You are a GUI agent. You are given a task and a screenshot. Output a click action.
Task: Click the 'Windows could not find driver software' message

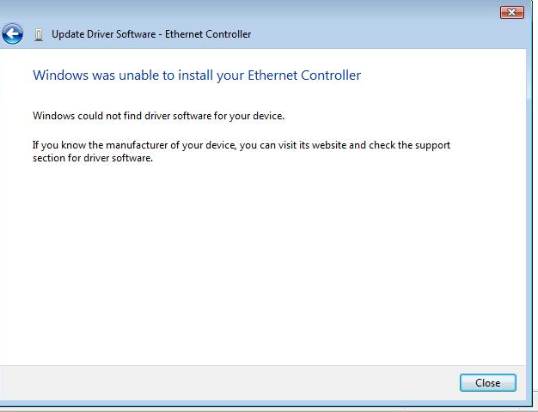[x=159, y=116]
